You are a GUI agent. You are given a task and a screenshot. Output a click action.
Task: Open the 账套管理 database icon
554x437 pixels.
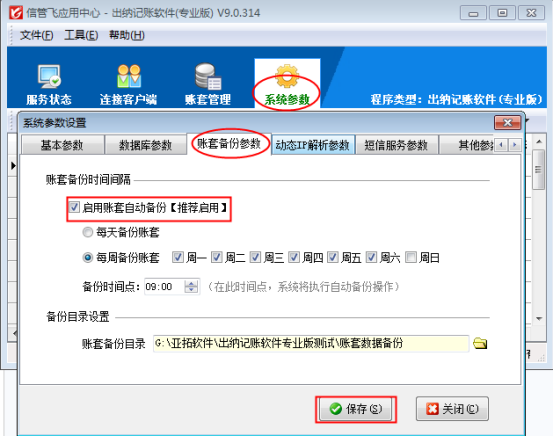pos(208,76)
